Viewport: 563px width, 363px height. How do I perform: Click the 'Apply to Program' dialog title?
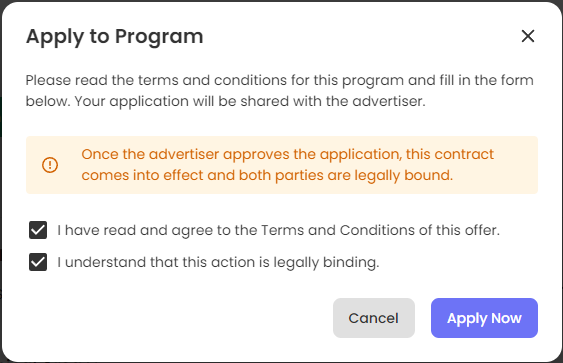coord(115,37)
